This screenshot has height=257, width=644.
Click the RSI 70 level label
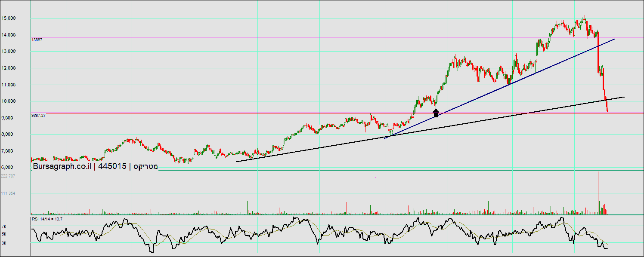point(15,226)
